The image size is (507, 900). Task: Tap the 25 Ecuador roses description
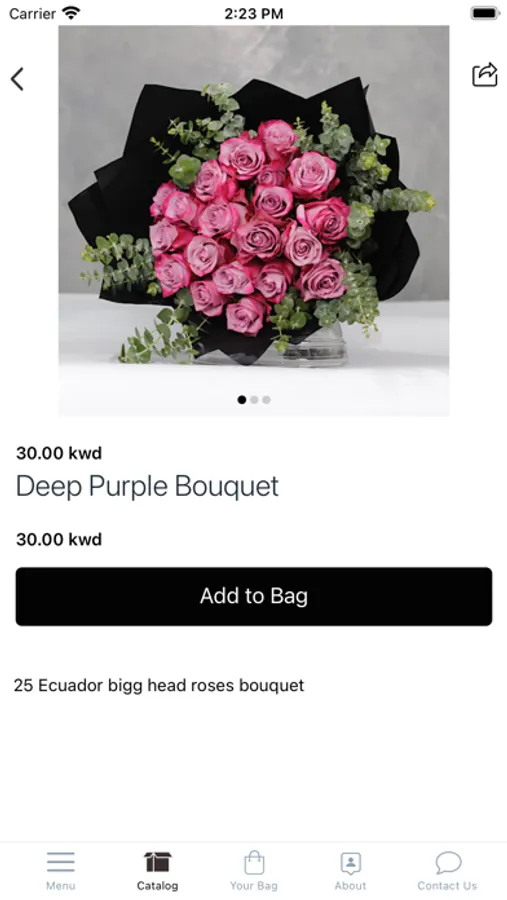point(159,685)
